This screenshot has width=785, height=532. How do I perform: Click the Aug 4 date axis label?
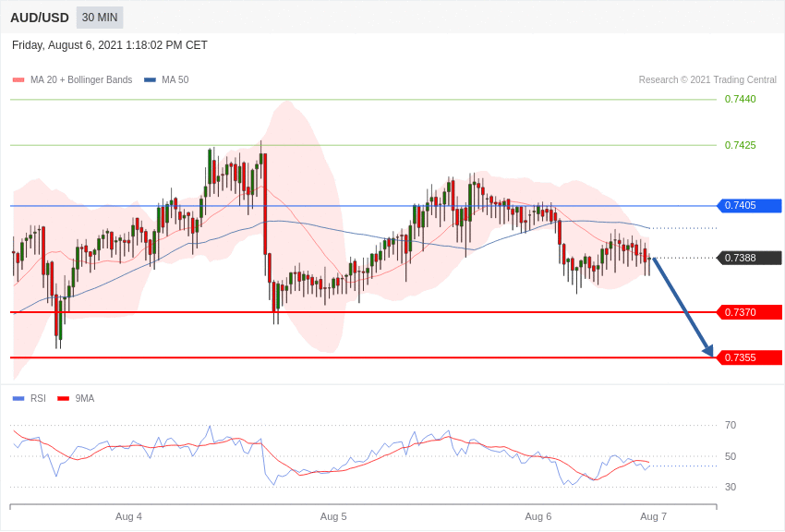click(128, 516)
